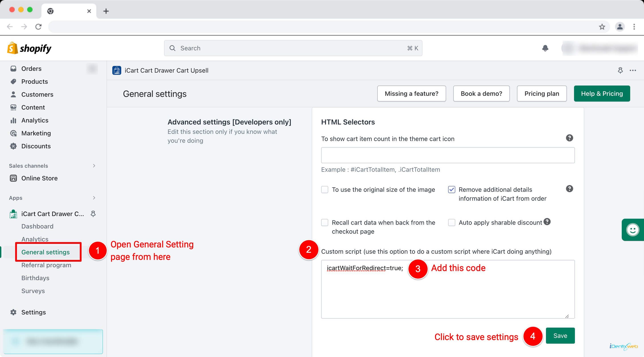Tick the Auto apply sharable discount checkbox
The width and height of the screenshot is (644, 357).
pos(451,222)
